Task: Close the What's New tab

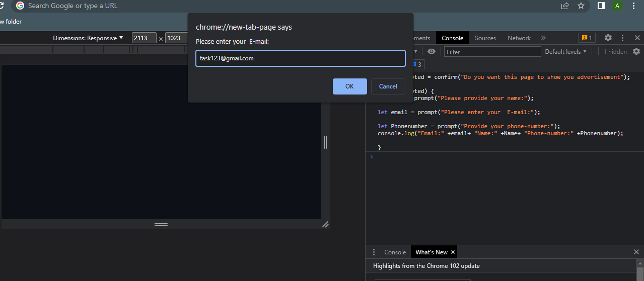Action: [x=453, y=252]
